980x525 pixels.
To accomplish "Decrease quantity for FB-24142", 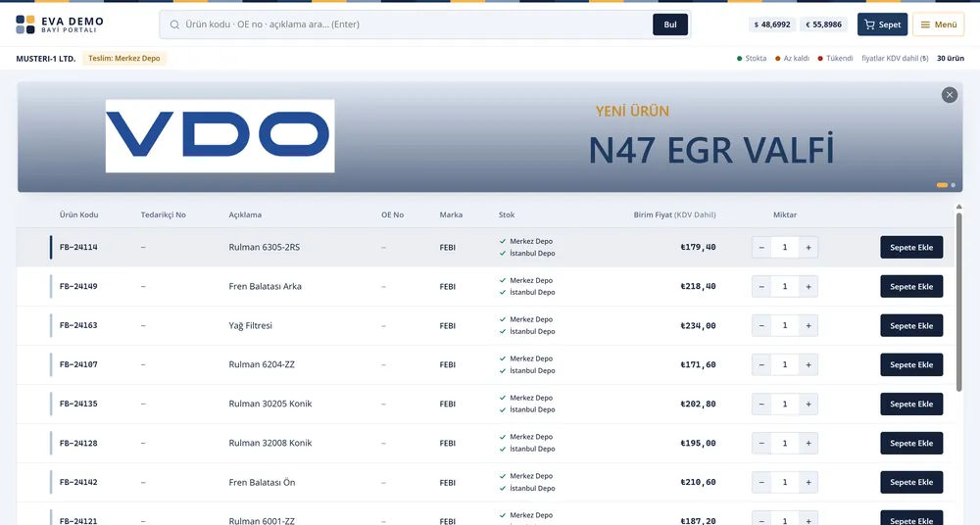I will coord(761,483).
